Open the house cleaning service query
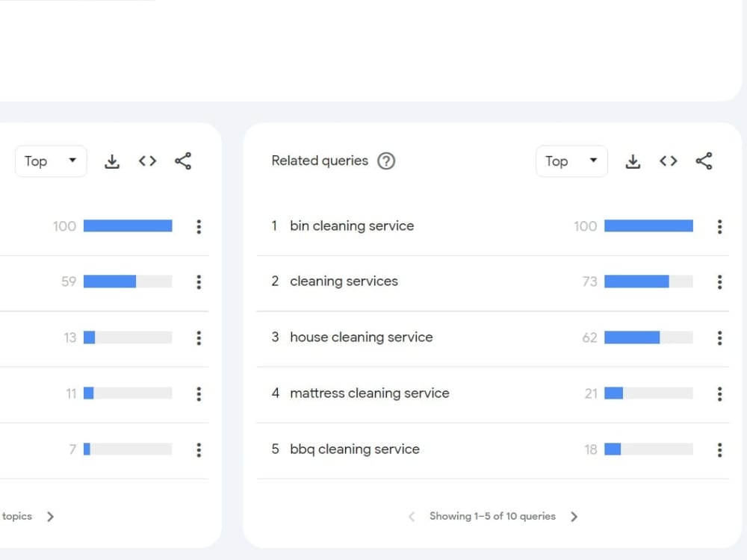Viewport: 747px width, 560px height. 362,337
